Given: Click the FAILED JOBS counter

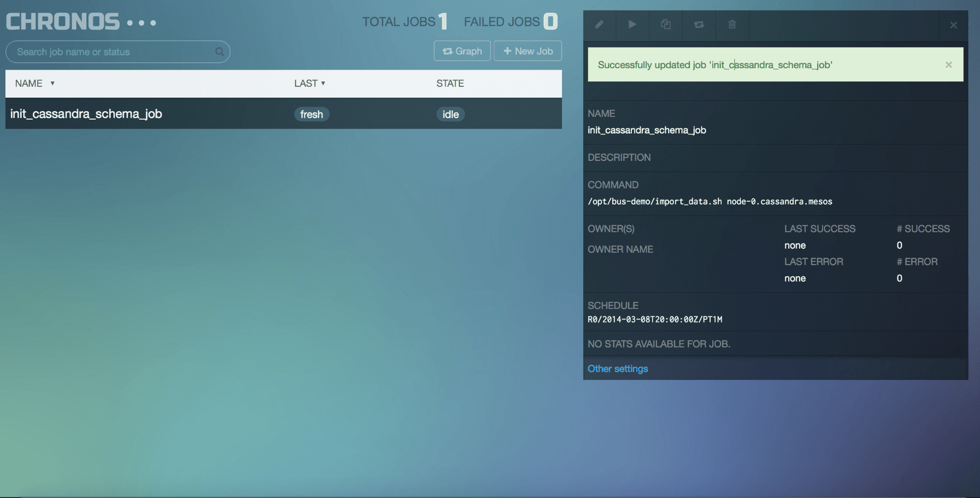Looking at the screenshot, I should 510,22.
